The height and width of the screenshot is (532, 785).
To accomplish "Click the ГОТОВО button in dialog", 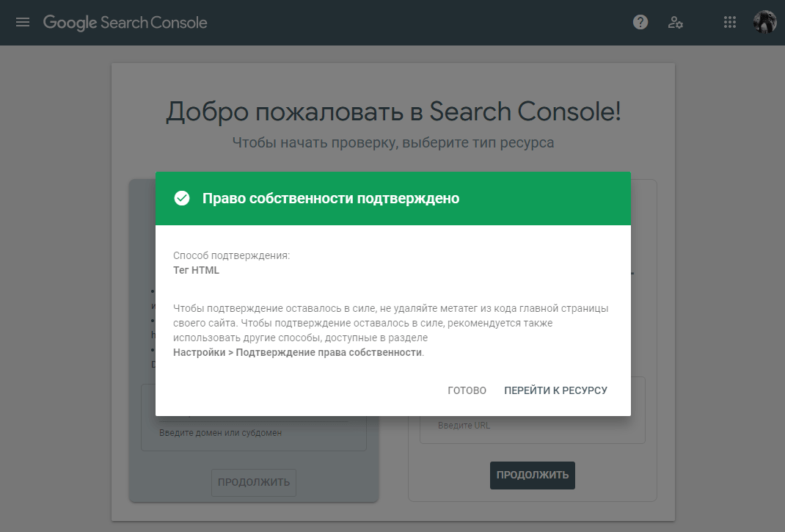I will pos(467,390).
